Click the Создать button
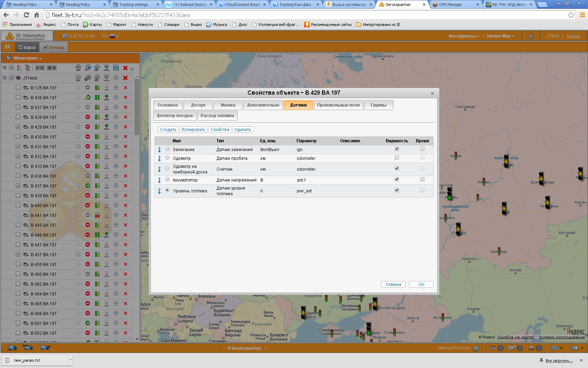588x368 pixels. pos(168,130)
